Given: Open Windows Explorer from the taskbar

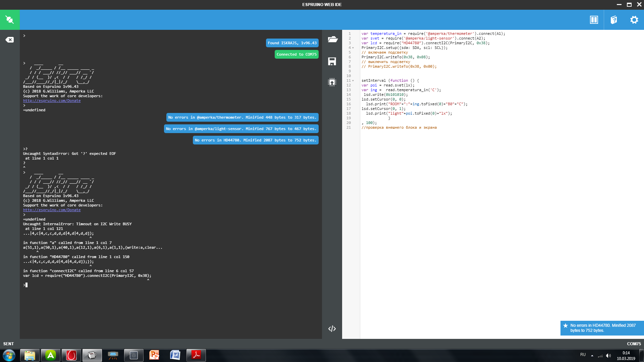Looking at the screenshot, I should [x=30, y=355].
